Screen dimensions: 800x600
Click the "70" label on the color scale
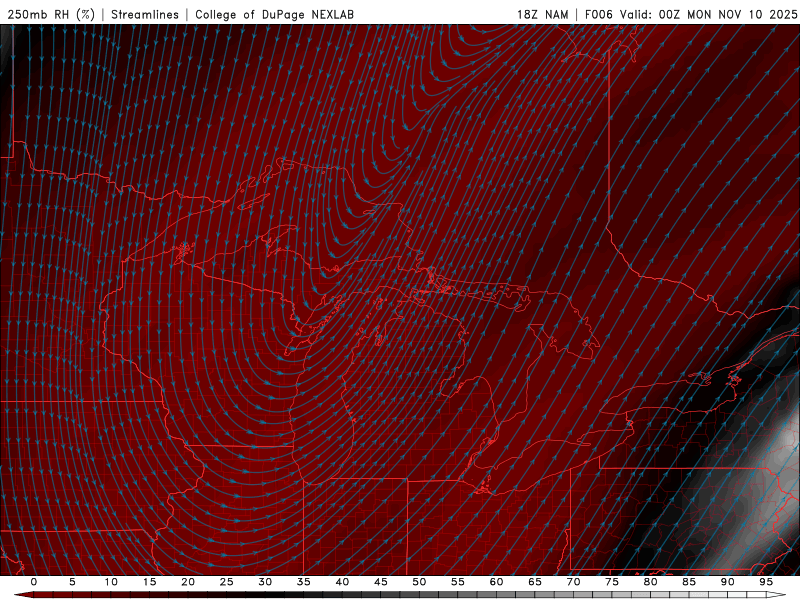(x=573, y=582)
